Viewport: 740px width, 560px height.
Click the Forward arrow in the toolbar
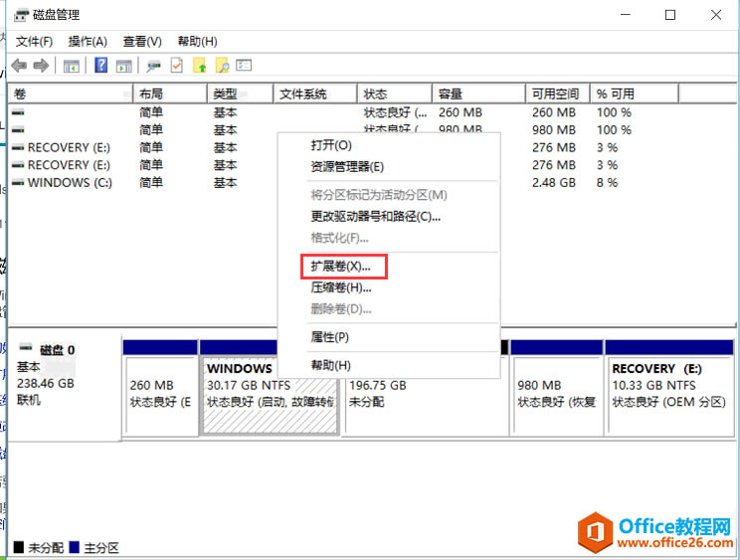(41, 65)
